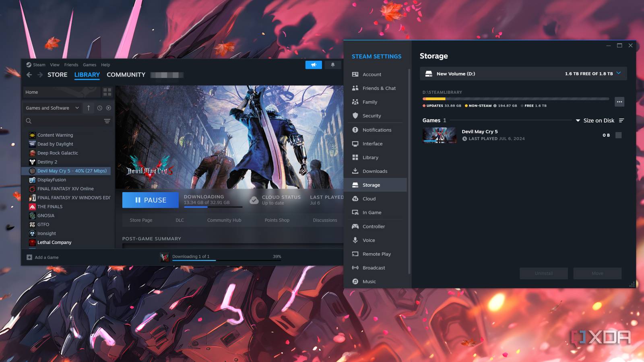Click the Controller gamepad icon
This screenshot has height=362, width=644.
click(355, 226)
